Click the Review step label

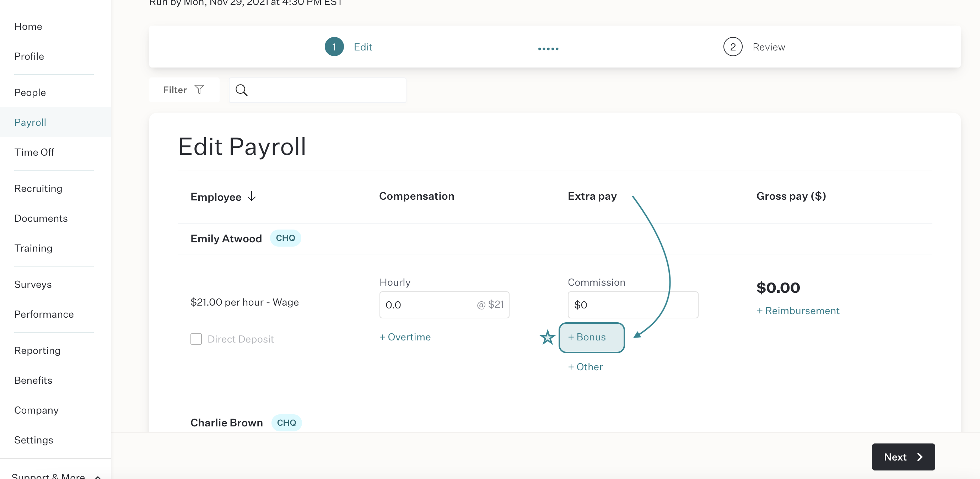point(769,47)
